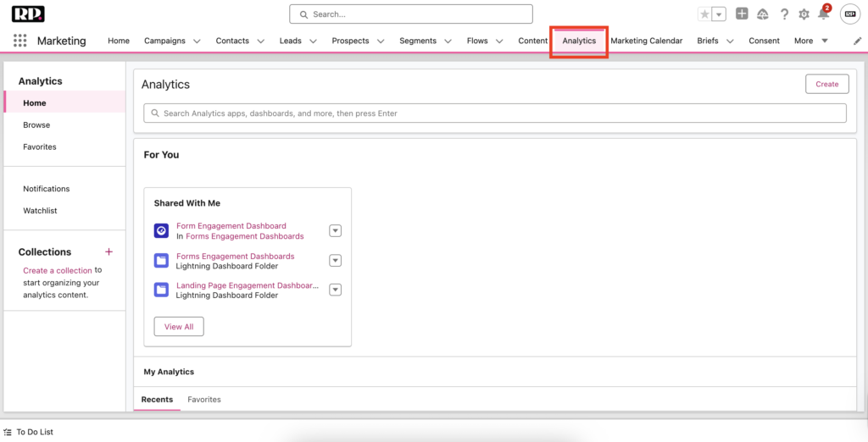Click the Create button

click(x=826, y=84)
